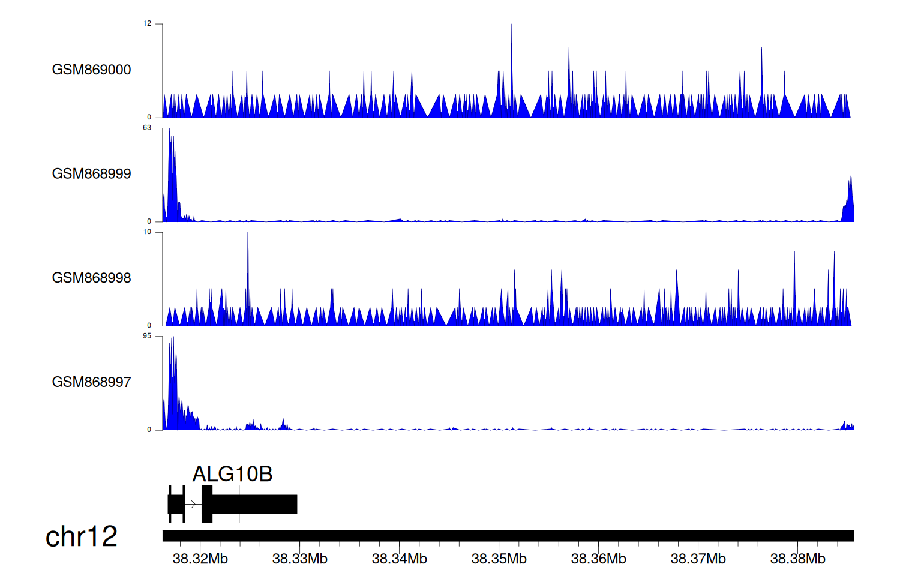This screenshot has height=588, width=900.
Task: Click the 38.37Mb axis label
Action: point(698,559)
